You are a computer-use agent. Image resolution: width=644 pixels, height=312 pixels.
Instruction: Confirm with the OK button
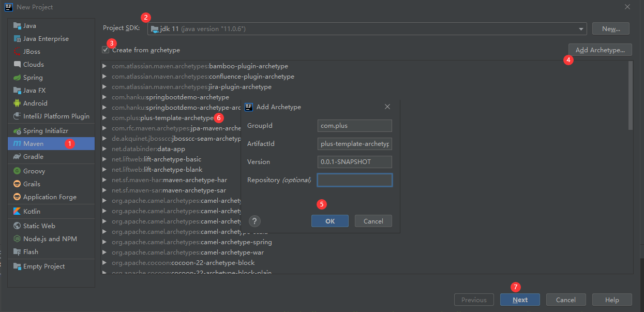pyautogui.click(x=330, y=221)
